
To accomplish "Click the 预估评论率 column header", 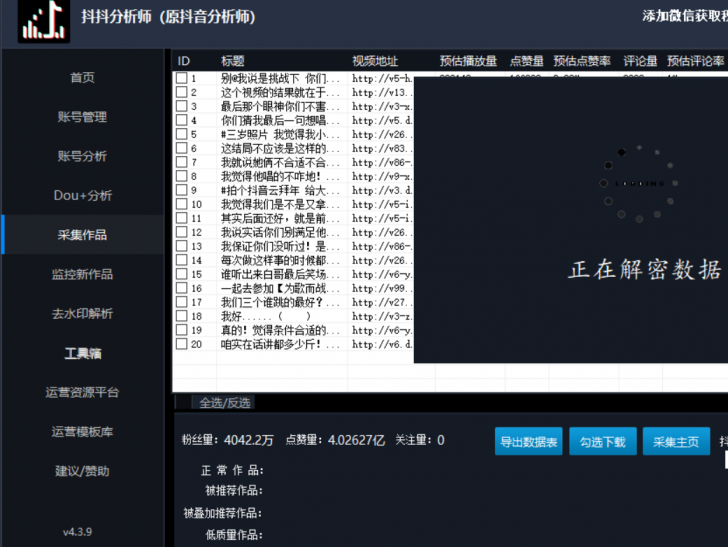I will click(x=696, y=61).
